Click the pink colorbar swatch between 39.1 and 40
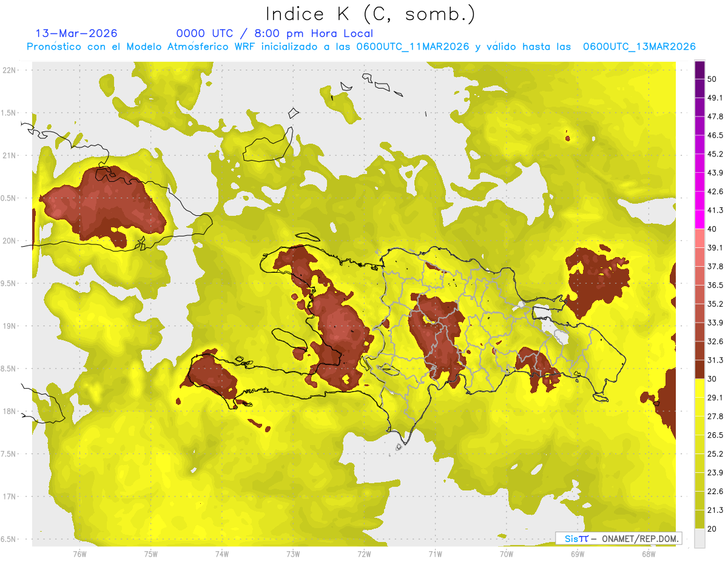 point(699,238)
